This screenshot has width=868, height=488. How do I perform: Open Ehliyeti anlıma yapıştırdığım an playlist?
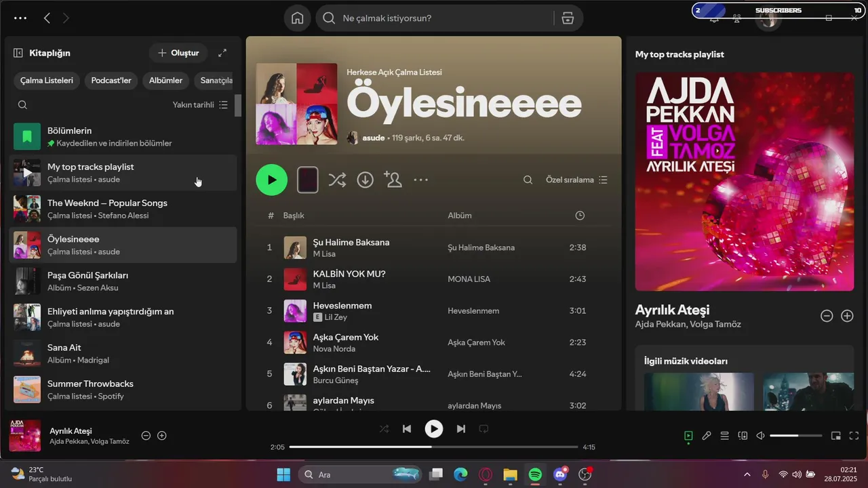(123, 317)
